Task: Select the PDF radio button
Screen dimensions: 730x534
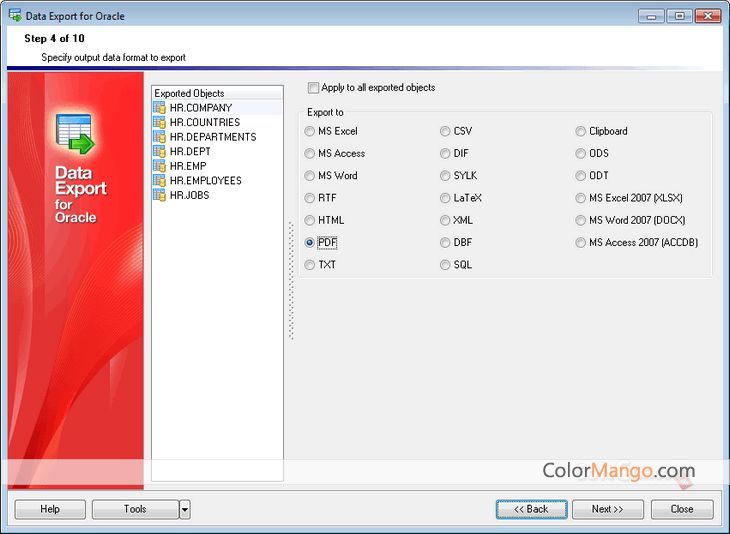Action: point(310,243)
